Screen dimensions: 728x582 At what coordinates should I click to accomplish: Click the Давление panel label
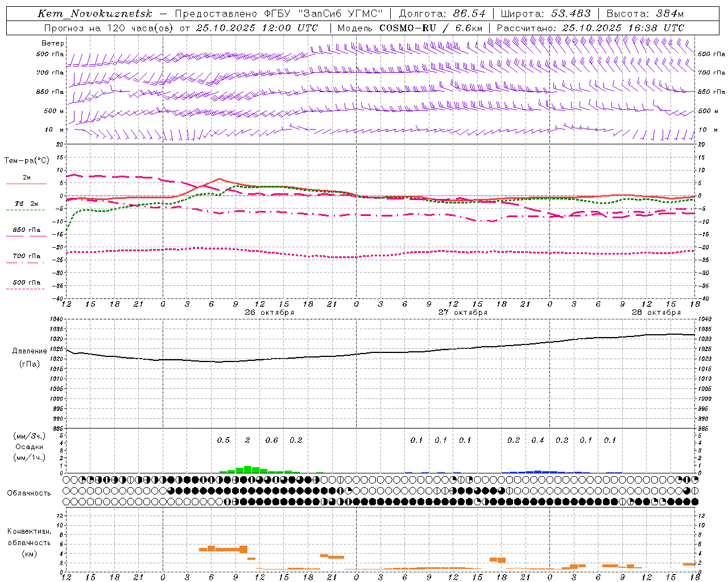(30, 351)
